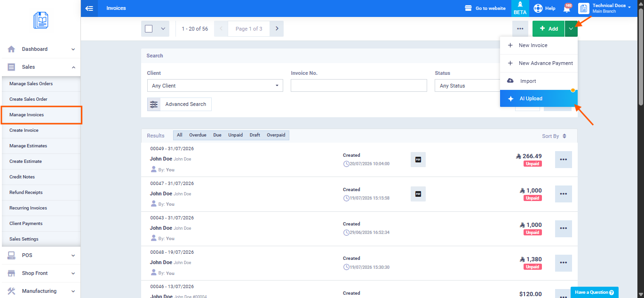
Task: Click more options ellipsis beside Add button
Action: click(520, 29)
